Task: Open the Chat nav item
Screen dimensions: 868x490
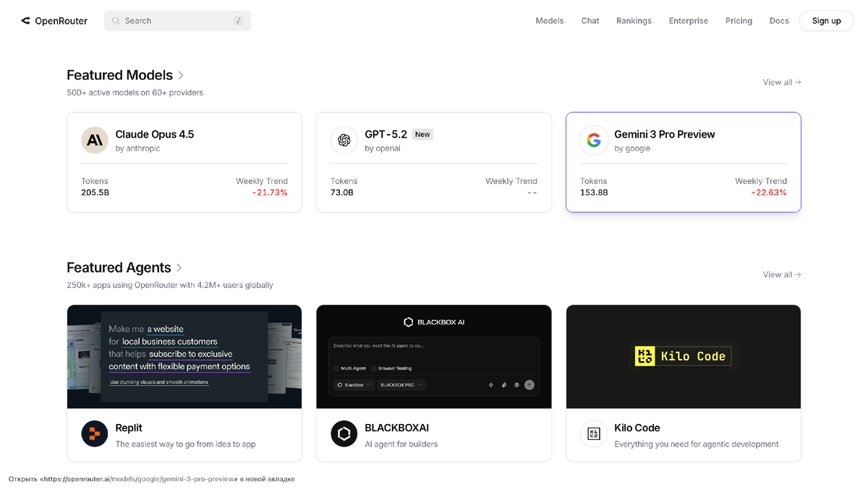Action: (x=590, y=21)
